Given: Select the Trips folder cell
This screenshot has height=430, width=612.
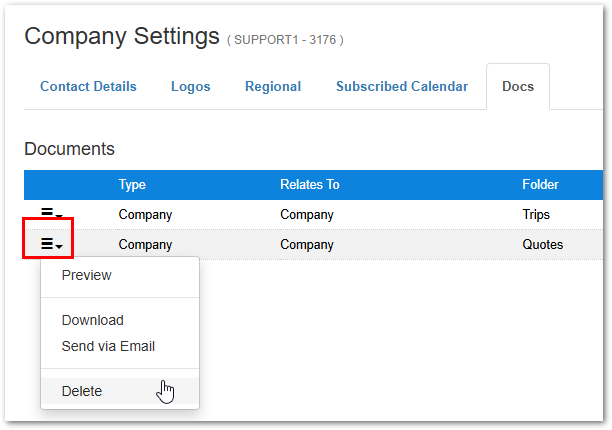Looking at the screenshot, I should 536,214.
